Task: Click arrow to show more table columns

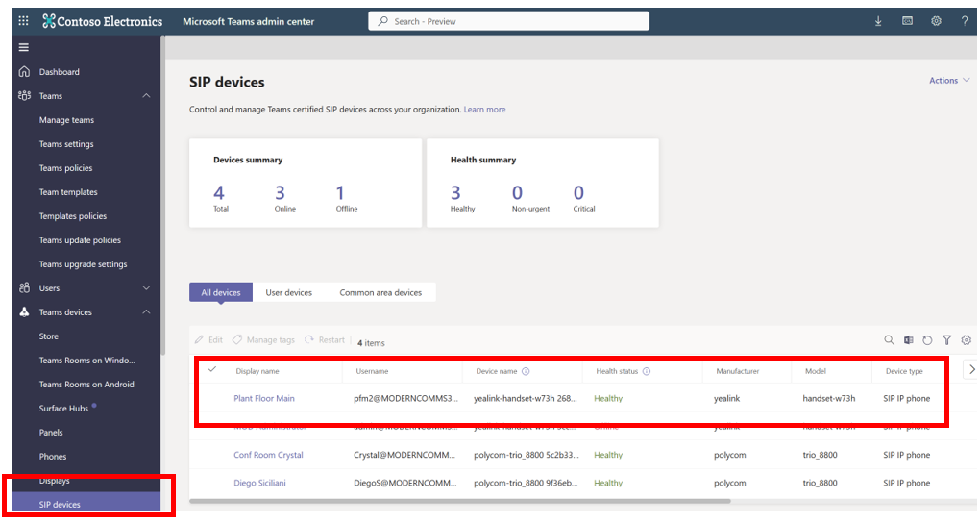Action: [x=972, y=369]
